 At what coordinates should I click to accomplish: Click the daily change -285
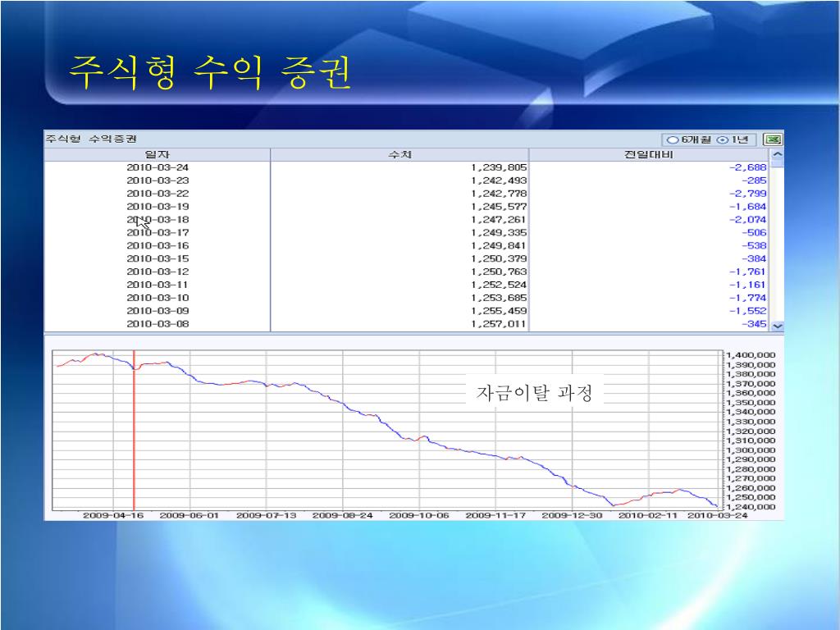click(x=755, y=180)
